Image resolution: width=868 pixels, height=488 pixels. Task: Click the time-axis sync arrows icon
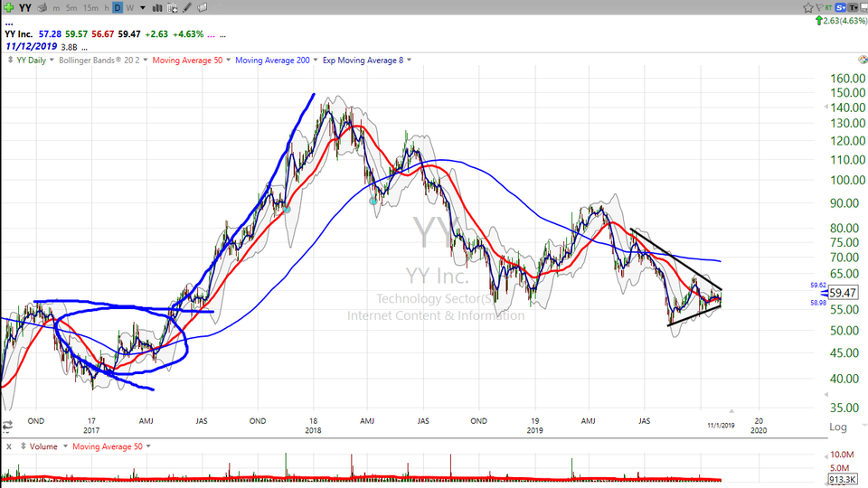(8, 426)
